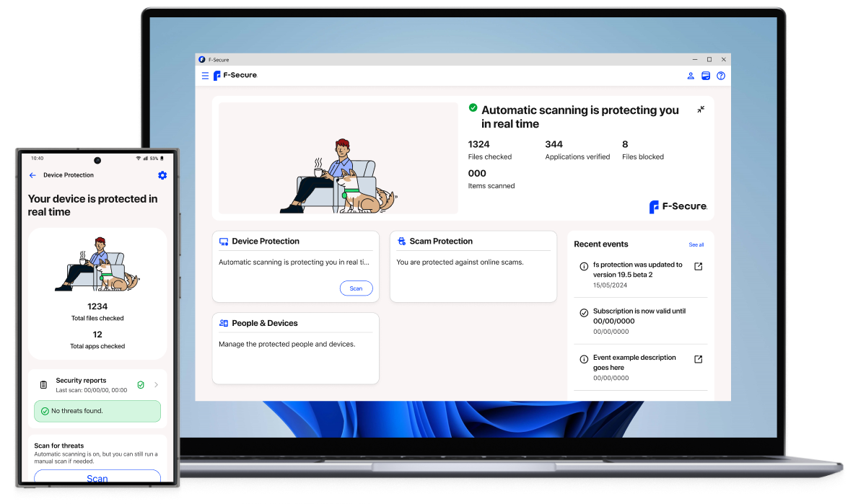Click the account profile icon in desktop header
This screenshot has width=866, height=504.
tap(691, 76)
